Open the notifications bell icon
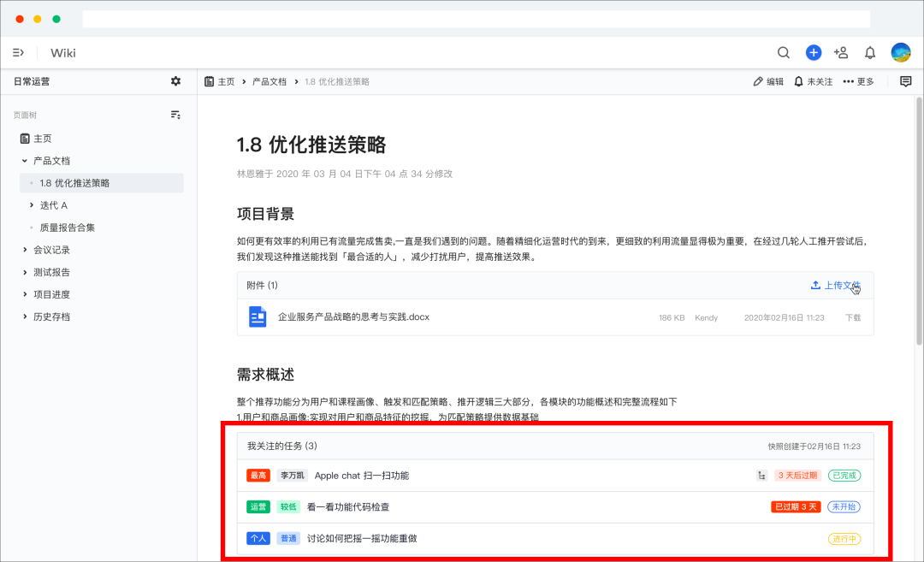924x562 pixels. [870, 52]
